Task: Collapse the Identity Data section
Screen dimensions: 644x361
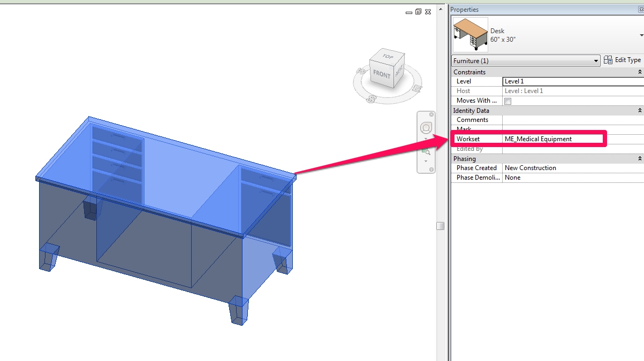Action: click(x=640, y=110)
